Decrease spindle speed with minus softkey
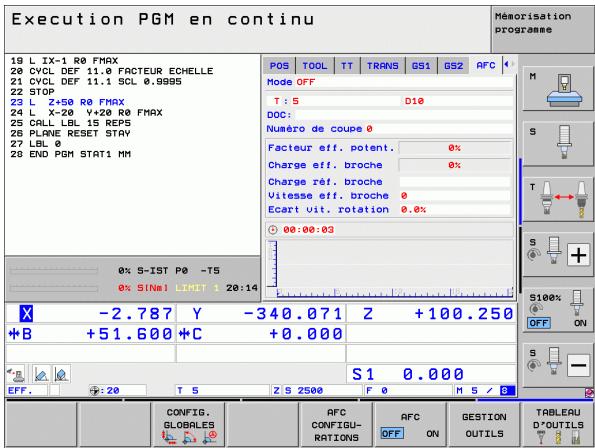Screen dimensions: 595x448 coord(557,365)
